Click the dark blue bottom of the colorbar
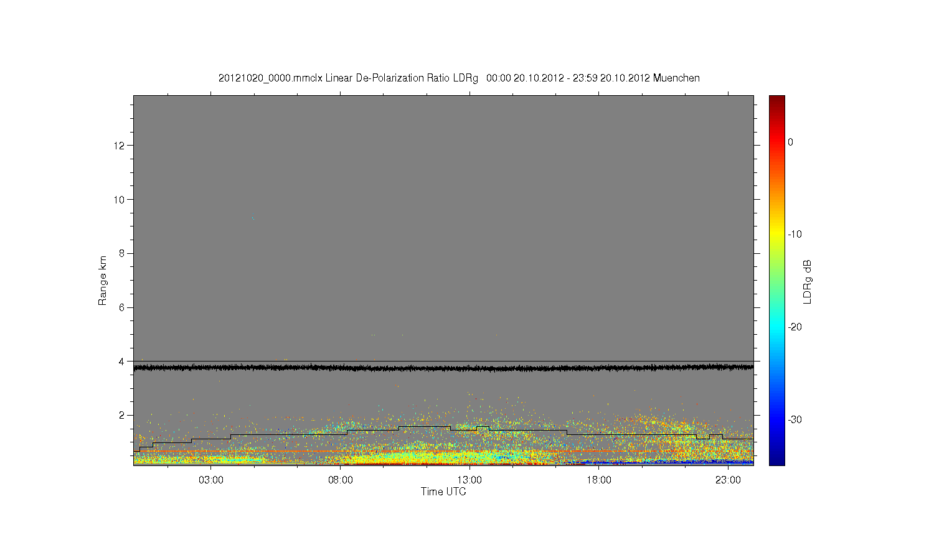Viewport: 934px width, 560px height. (x=777, y=460)
